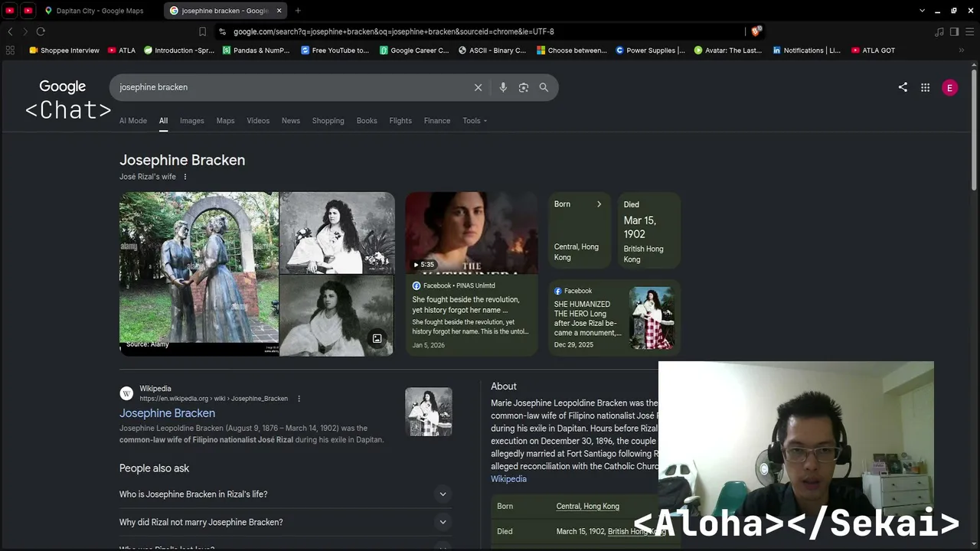Open the LinkedIn Notifications bookmark
This screenshot has width=980, height=551.
point(807,51)
